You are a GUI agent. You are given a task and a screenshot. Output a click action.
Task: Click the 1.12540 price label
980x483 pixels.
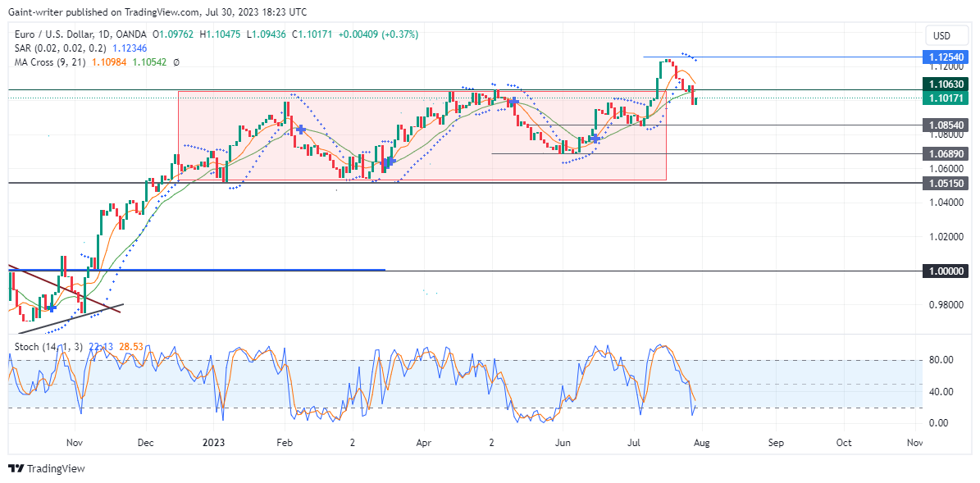pos(946,57)
